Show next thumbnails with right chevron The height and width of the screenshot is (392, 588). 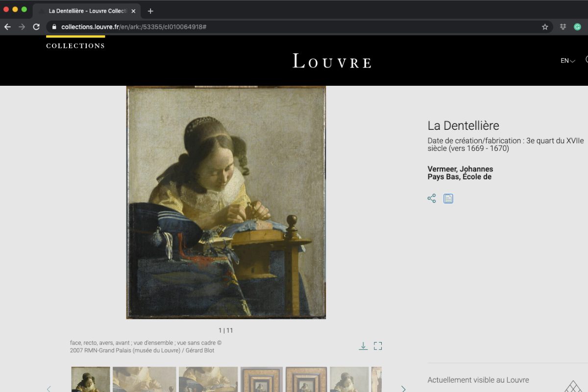pyautogui.click(x=403, y=389)
